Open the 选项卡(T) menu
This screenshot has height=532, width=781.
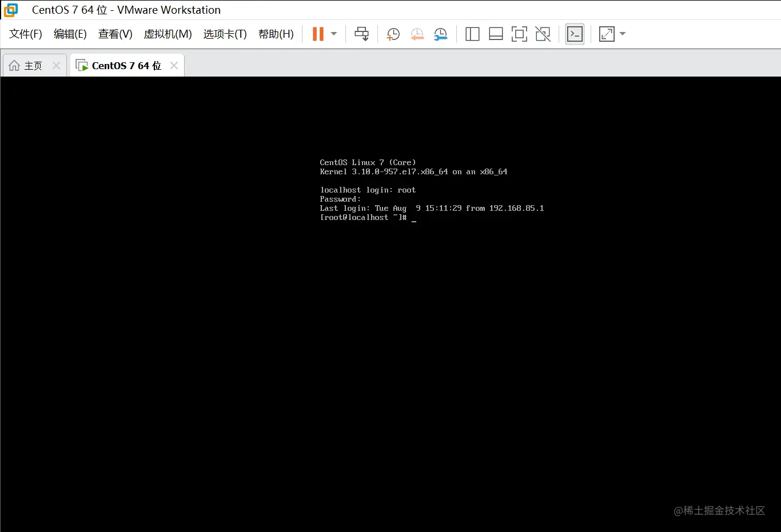pyautogui.click(x=225, y=34)
